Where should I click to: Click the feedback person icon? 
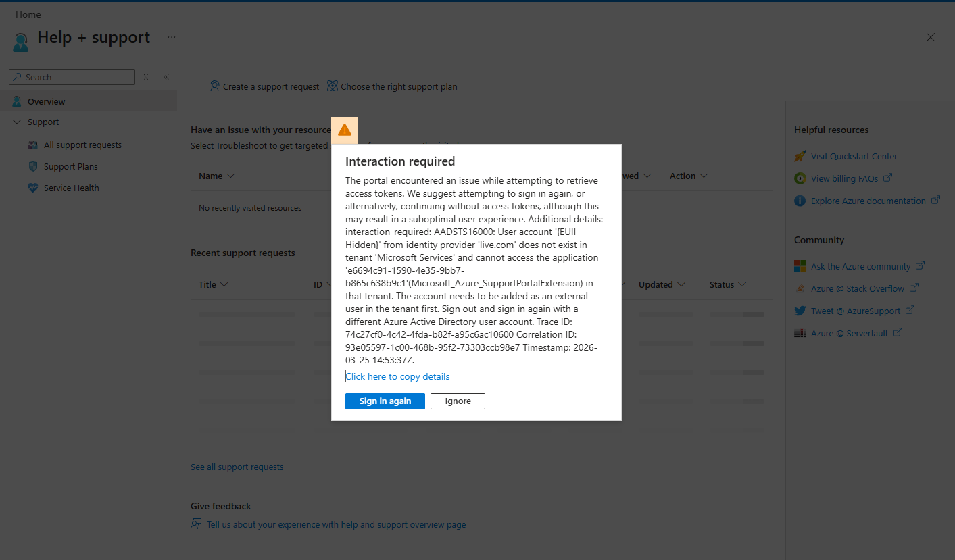tap(197, 524)
